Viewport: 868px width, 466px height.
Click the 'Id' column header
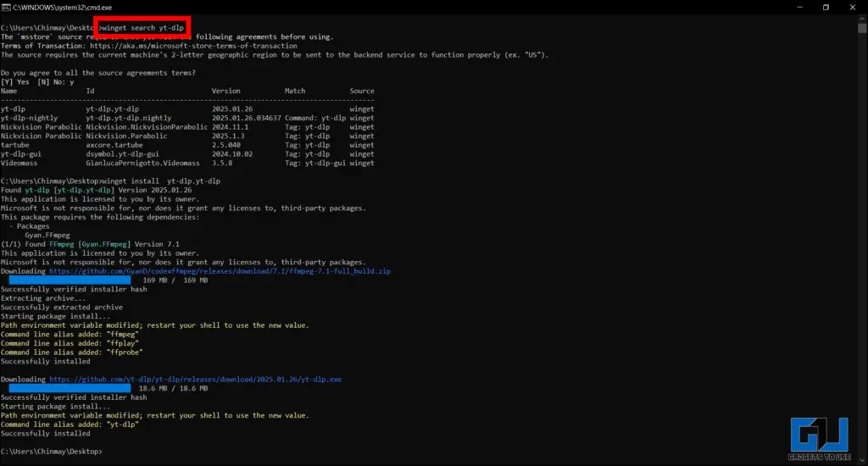[x=90, y=91]
